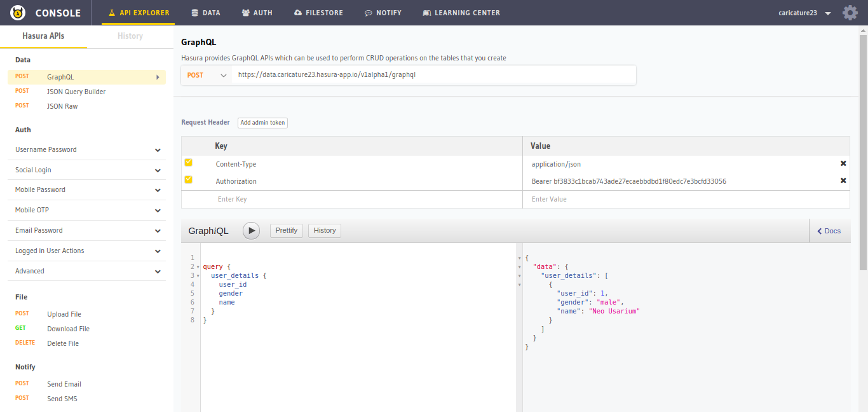The image size is (868, 412).
Task: Open the API Explorer tab
Action: [x=138, y=13]
